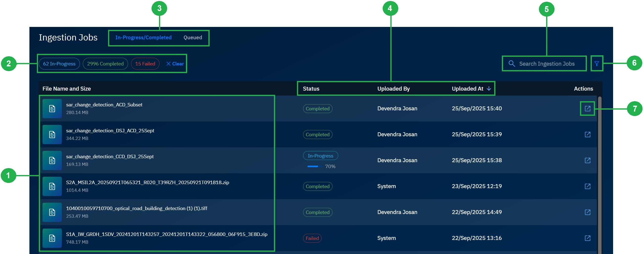Clear all filters using Clear button
This screenshot has width=644, height=254.
point(175,64)
